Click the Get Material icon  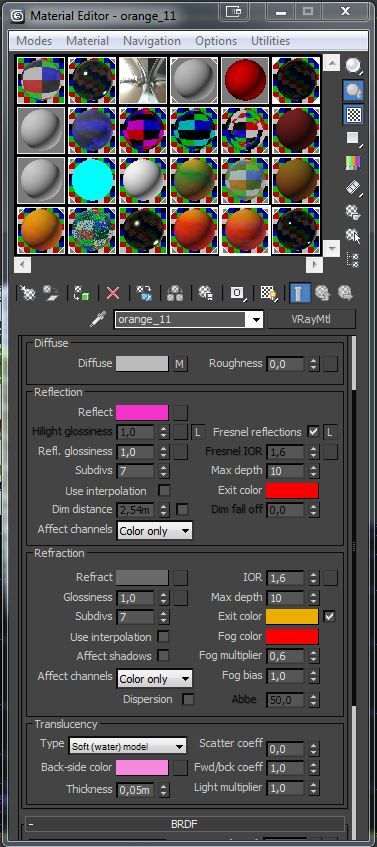tap(28, 293)
